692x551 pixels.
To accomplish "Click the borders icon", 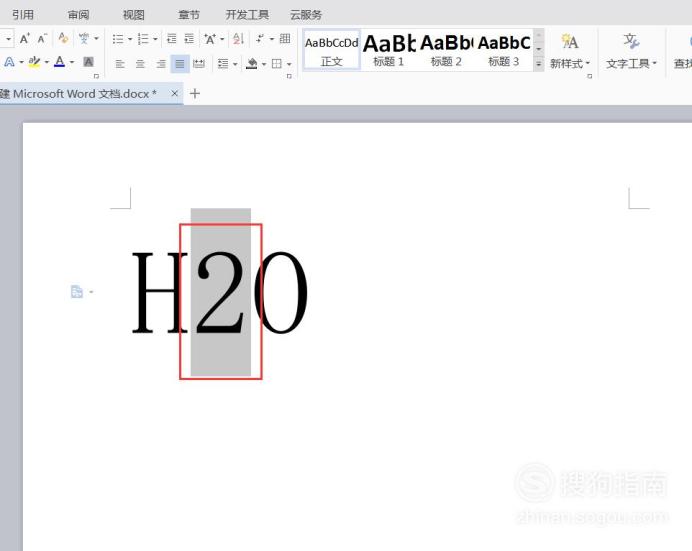I will (x=277, y=64).
